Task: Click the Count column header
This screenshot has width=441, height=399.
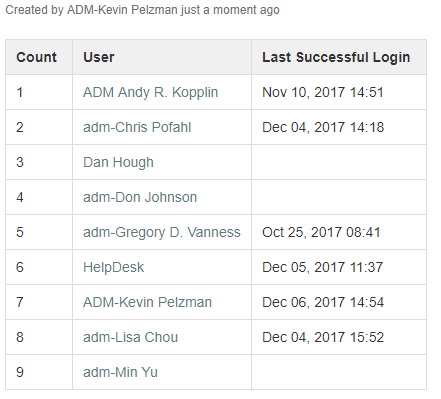Action: 39,57
